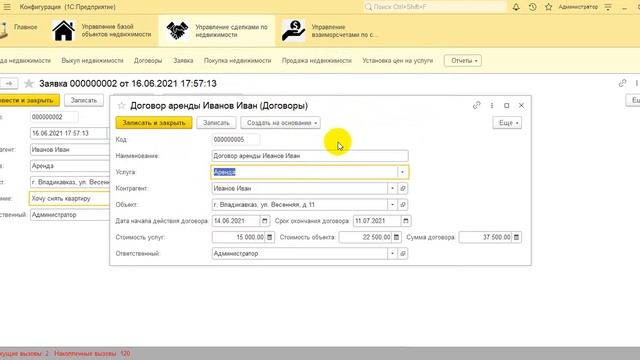Open the Контрагент record via open icon
The height and width of the screenshot is (360, 640).
(403, 188)
